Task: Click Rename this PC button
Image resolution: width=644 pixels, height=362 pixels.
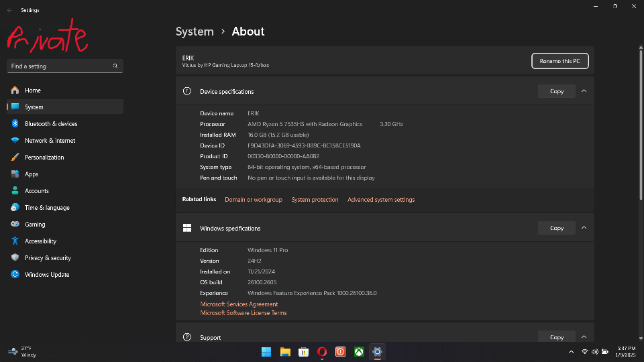Action: [559, 61]
